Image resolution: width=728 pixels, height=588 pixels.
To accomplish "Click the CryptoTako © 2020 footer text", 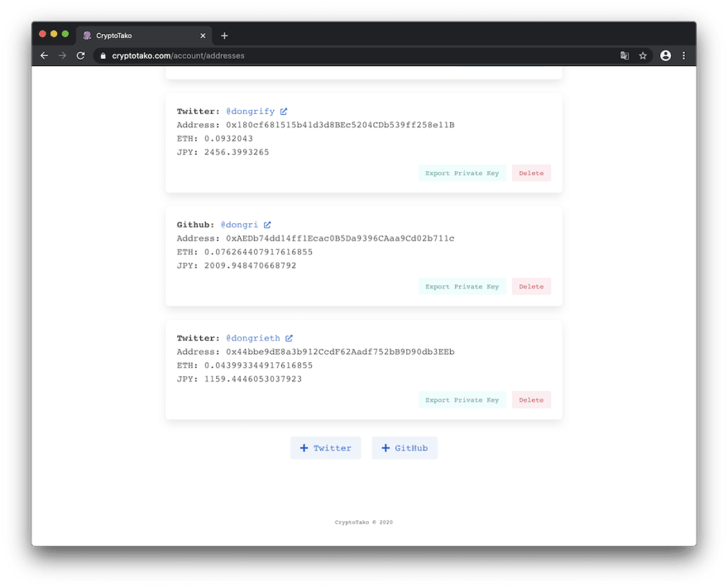I will [x=364, y=522].
